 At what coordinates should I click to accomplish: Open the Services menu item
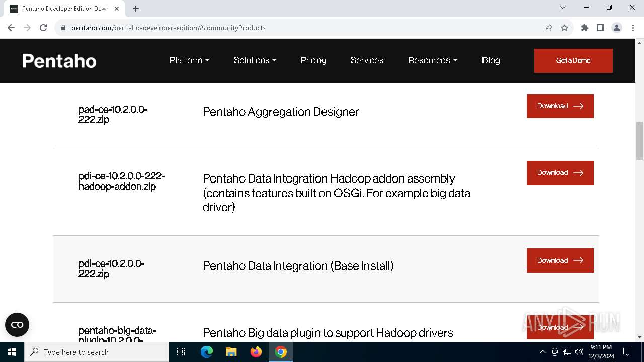coord(367,60)
